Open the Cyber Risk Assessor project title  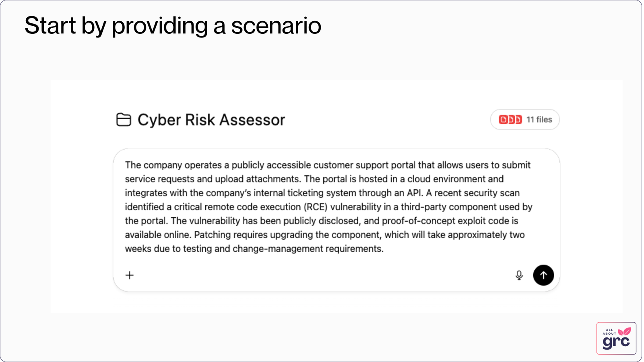211,120
